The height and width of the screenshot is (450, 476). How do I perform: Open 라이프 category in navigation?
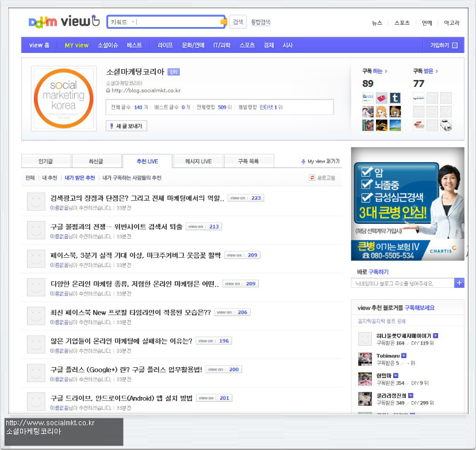[x=165, y=45]
